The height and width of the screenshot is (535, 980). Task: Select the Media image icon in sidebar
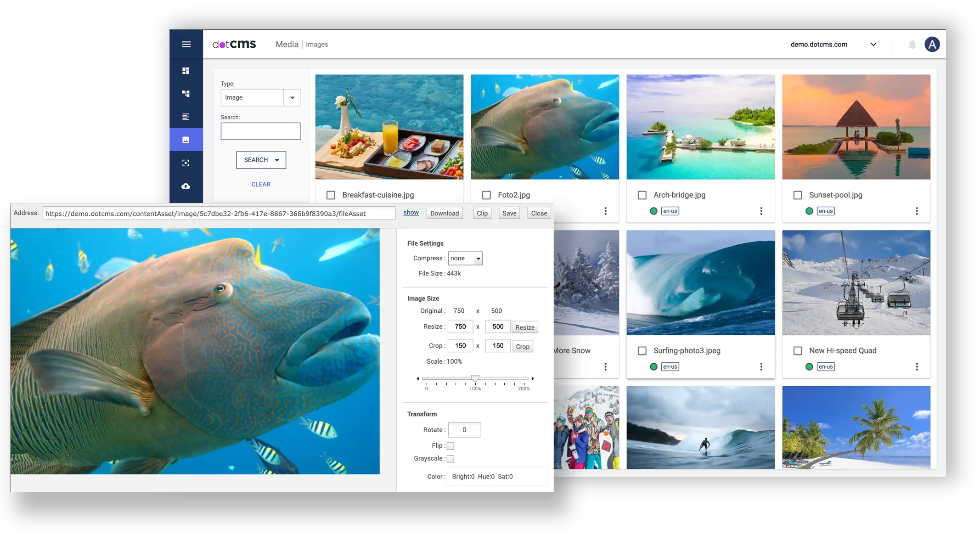click(186, 140)
